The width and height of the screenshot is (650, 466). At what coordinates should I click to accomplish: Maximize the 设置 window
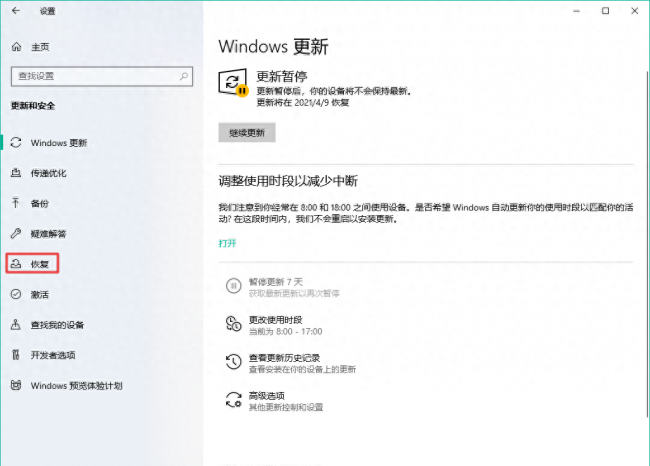click(605, 11)
